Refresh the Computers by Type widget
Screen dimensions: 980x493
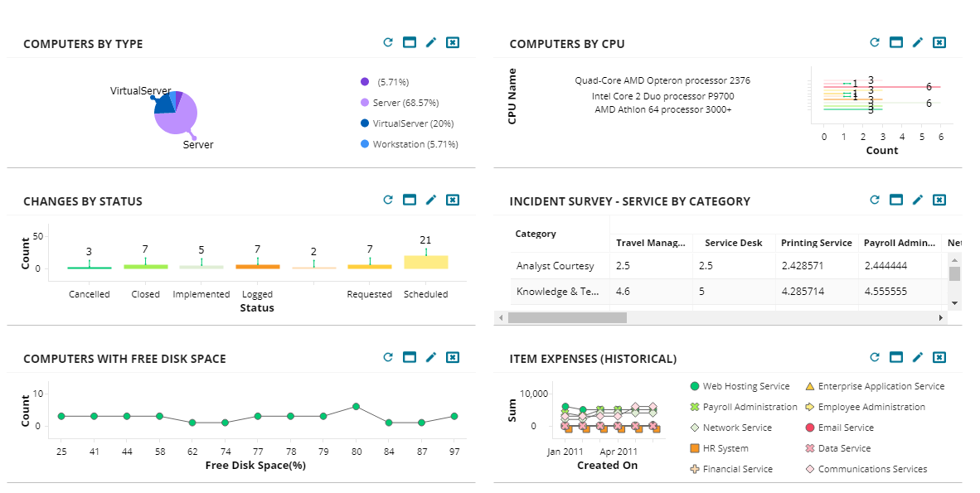[387, 41]
